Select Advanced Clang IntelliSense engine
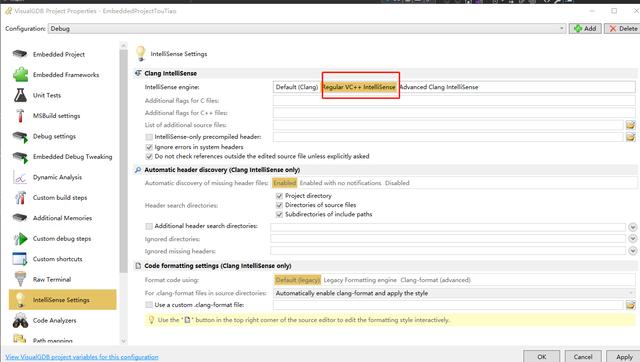Viewport: 640px width, 362px height. (439, 87)
